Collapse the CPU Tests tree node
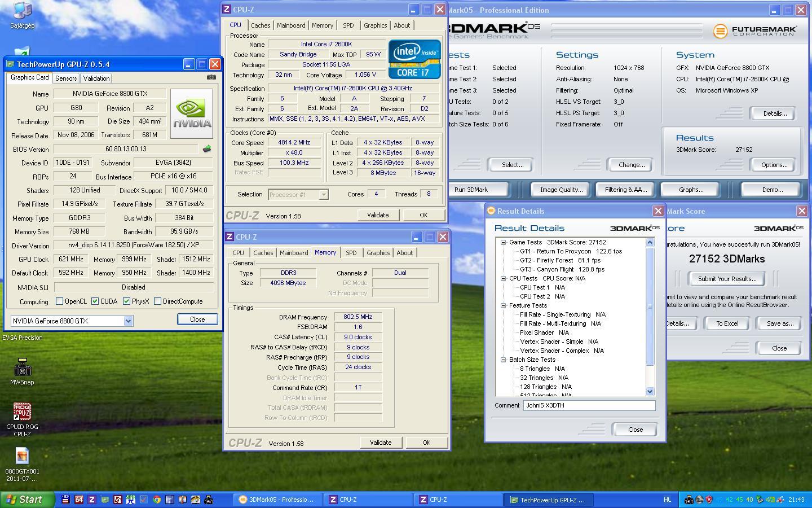The height and width of the screenshot is (508, 812). coord(503,278)
